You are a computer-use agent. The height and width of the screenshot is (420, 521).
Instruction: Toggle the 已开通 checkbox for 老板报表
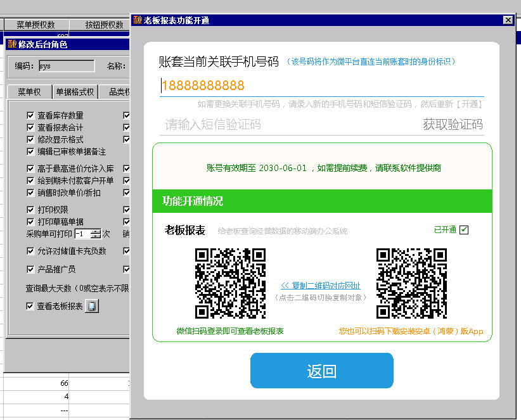click(x=464, y=230)
